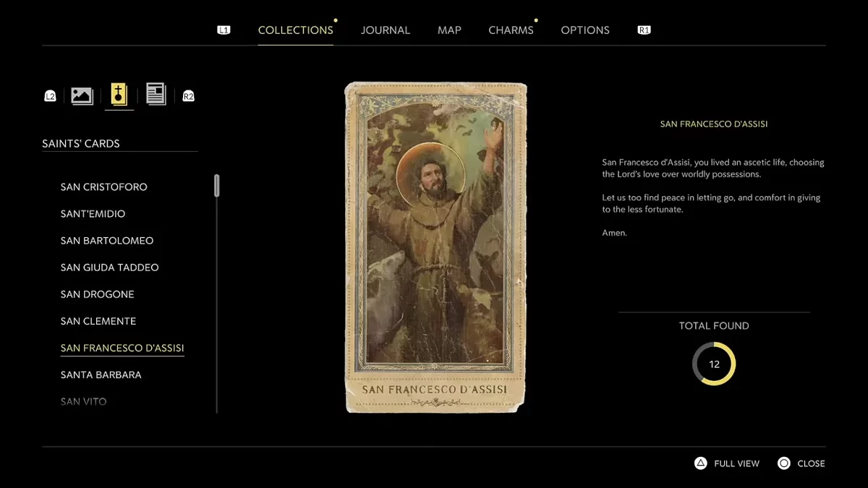This screenshot has height=488, width=868.
Task: Select the photos collection icon
Action: pyautogui.click(x=82, y=95)
